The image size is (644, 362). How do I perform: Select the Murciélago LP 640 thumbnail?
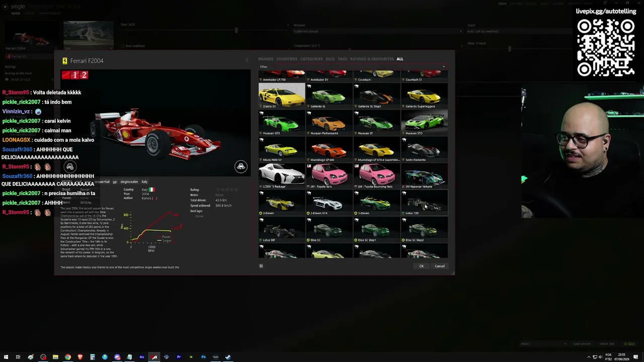[329, 150]
